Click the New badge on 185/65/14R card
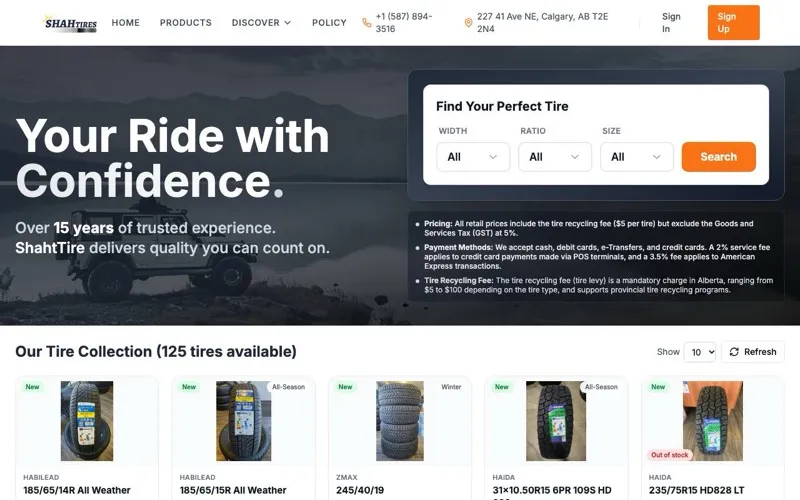The width and height of the screenshot is (800, 500). pyautogui.click(x=32, y=387)
